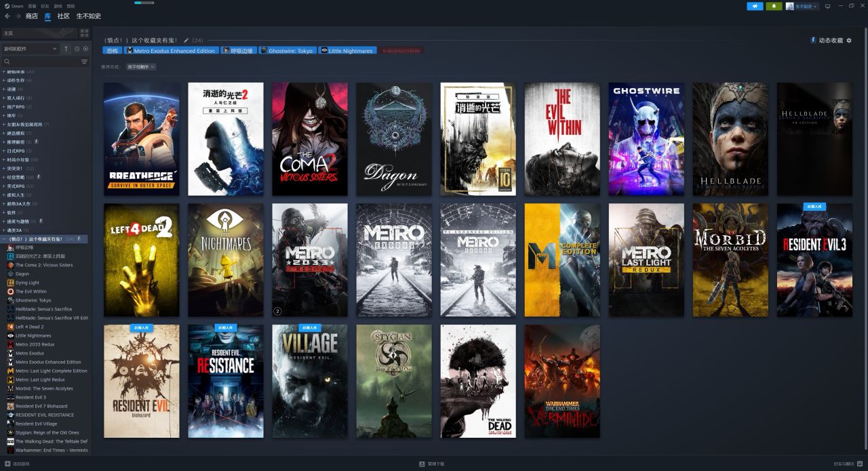Open the downloads manager link
Viewport: 868px width, 471px height.
432,464
